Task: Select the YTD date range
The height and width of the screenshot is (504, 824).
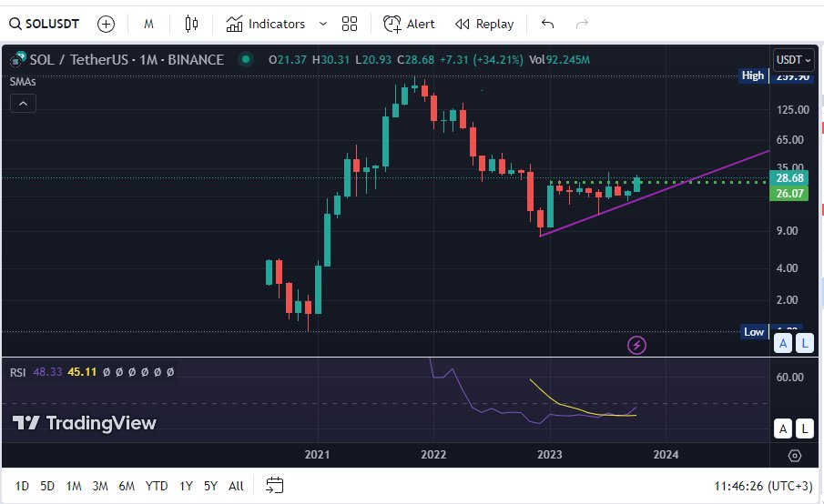Action: (x=156, y=486)
